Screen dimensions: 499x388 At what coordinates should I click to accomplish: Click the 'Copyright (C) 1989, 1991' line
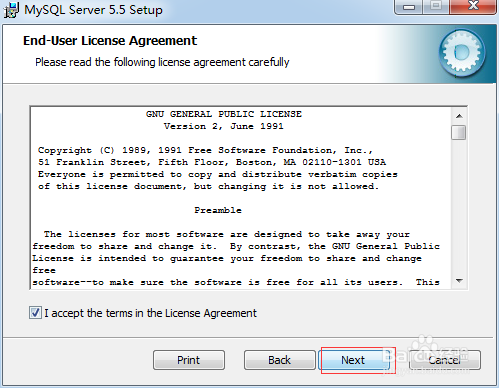coord(205,150)
